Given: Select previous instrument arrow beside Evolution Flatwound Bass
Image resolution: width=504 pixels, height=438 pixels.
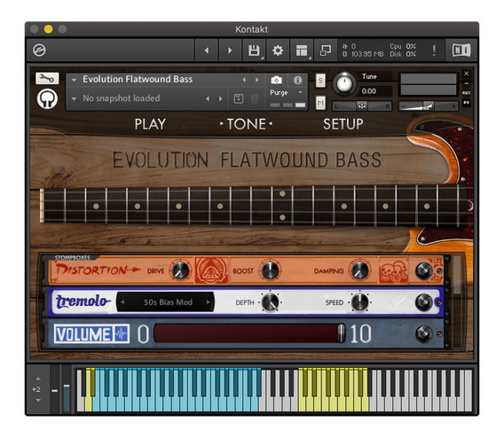Looking at the screenshot, I should point(244,80).
